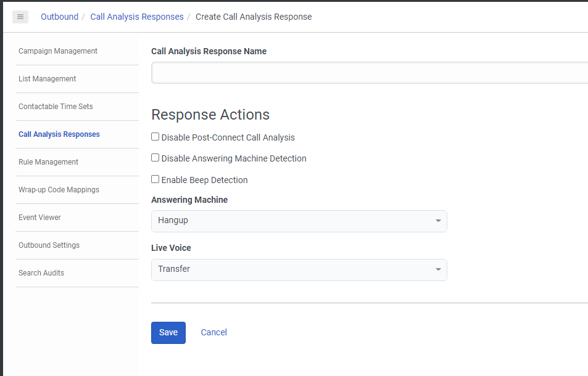Screen dimensions: 588x376
Task: Open the Event Viewer page
Action: pos(39,218)
